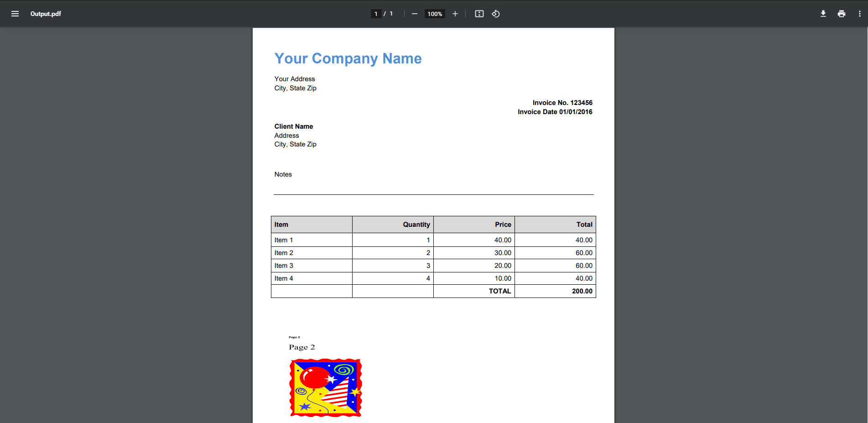Click the Your Company Name heading
Image resolution: width=868 pixels, height=423 pixels.
tap(348, 58)
